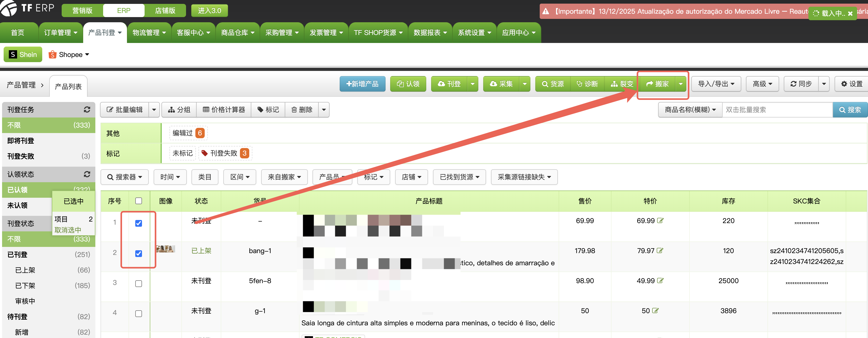Click the 诊断 diagnose button
868x338 pixels.
click(x=587, y=84)
